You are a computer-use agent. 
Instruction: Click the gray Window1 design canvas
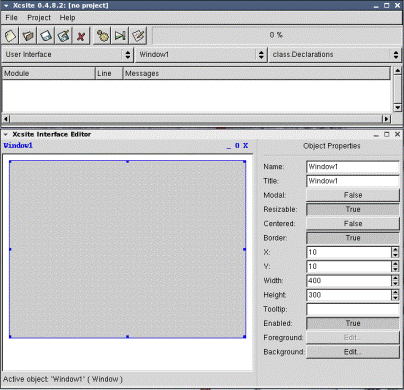[x=127, y=249]
